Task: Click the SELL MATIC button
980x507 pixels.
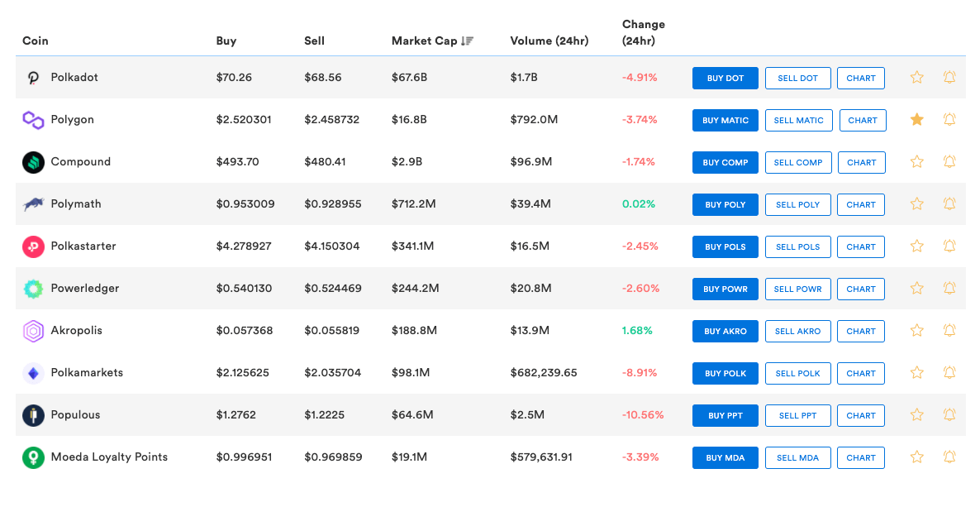Action: click(x=799, y=120)
